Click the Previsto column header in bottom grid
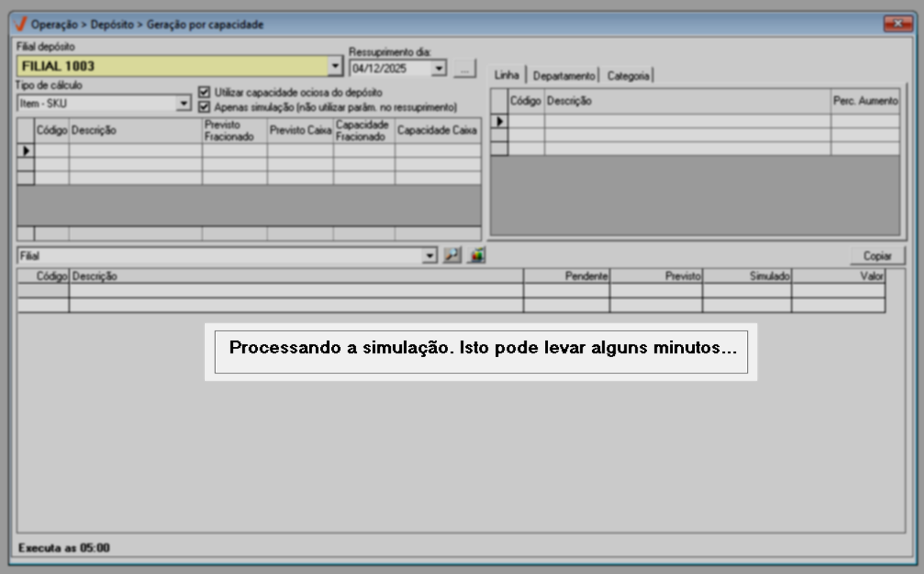Viewport: 924px width, 574px height. pos(656,276)
